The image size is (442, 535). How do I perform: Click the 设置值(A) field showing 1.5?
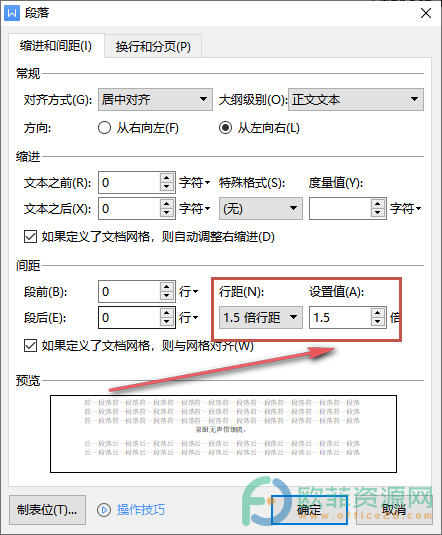(340, 317)
